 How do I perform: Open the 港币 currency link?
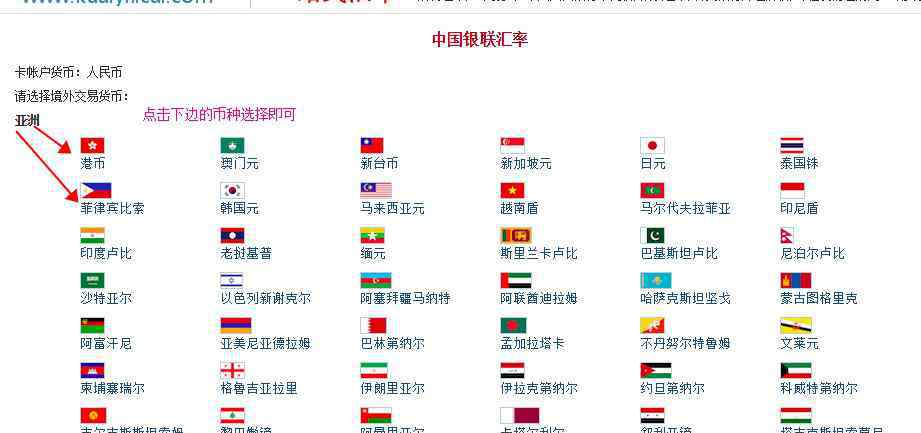pyautogui.click(x=93, y=163)
